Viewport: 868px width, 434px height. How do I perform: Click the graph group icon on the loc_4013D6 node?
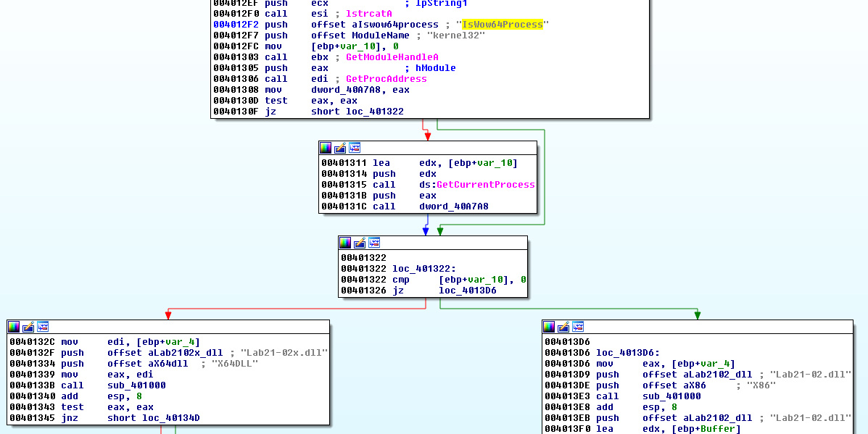pos(578,327)
